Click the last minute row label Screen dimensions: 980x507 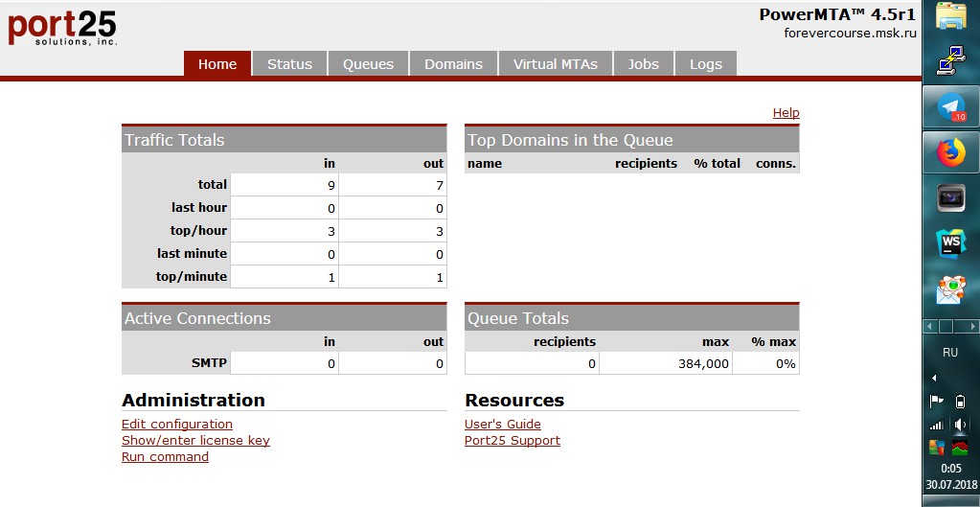(x=192, y=254)
